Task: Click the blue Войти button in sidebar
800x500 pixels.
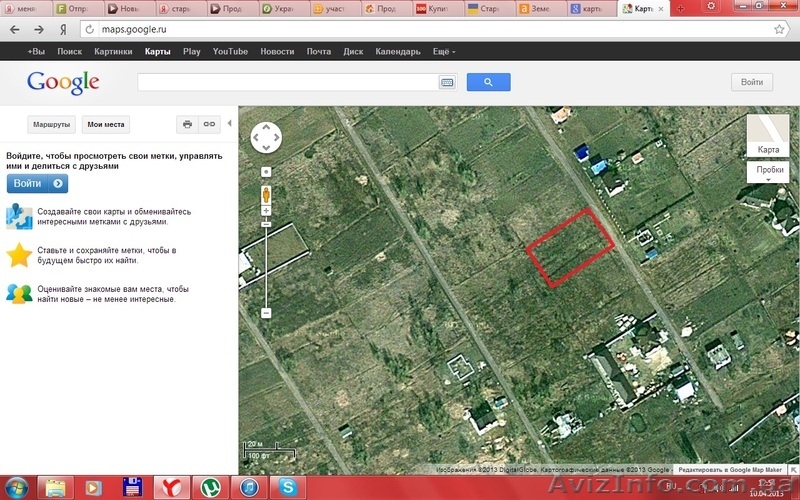Action: [x=37, y=183]
